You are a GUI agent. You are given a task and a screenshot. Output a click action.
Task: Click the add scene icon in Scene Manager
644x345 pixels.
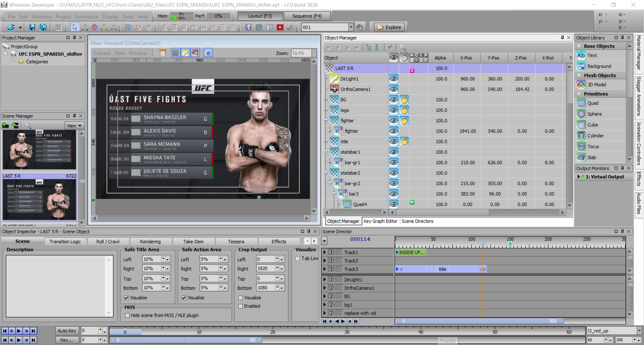(x=5, y=125)
